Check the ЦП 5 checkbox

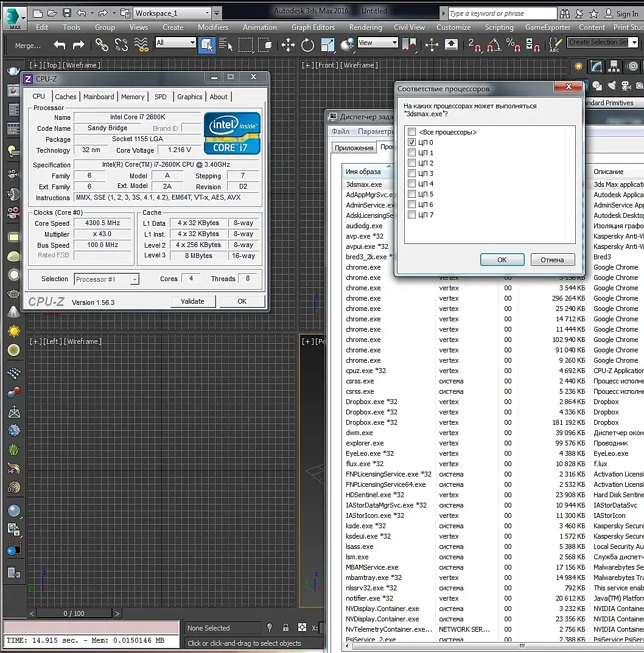(411, 194)
